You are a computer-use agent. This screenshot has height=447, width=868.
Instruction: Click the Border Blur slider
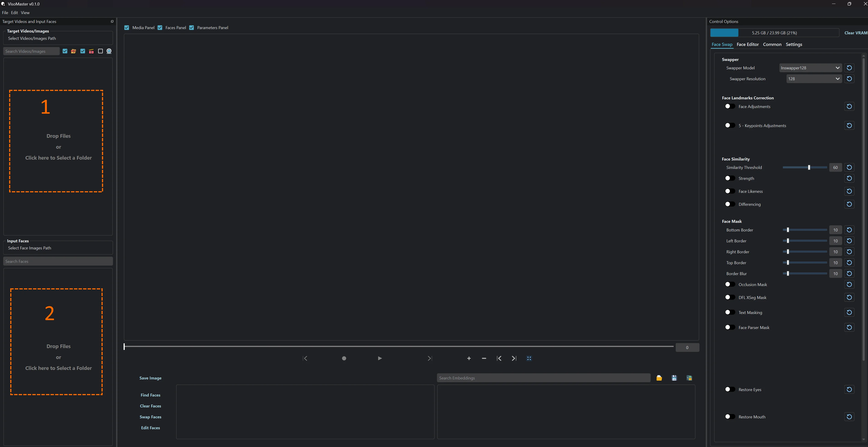[805, 274]
